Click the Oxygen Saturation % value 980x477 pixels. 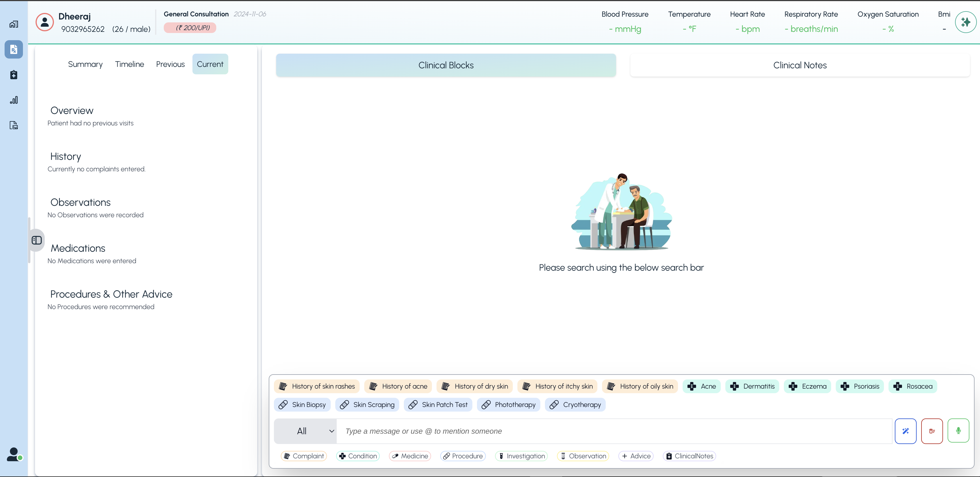[x=888, y=29]
